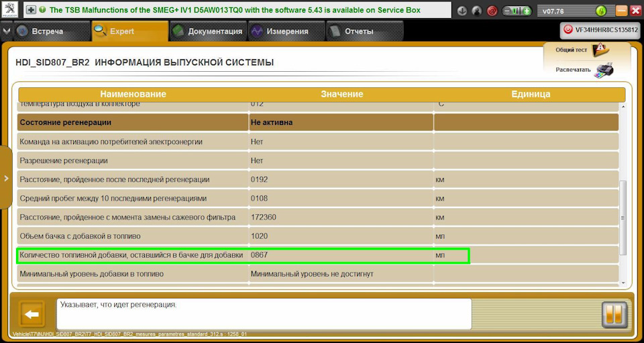This screenshot has width=644, height=343.
Task: Click the color printer icon
Action: coord(604,69)
